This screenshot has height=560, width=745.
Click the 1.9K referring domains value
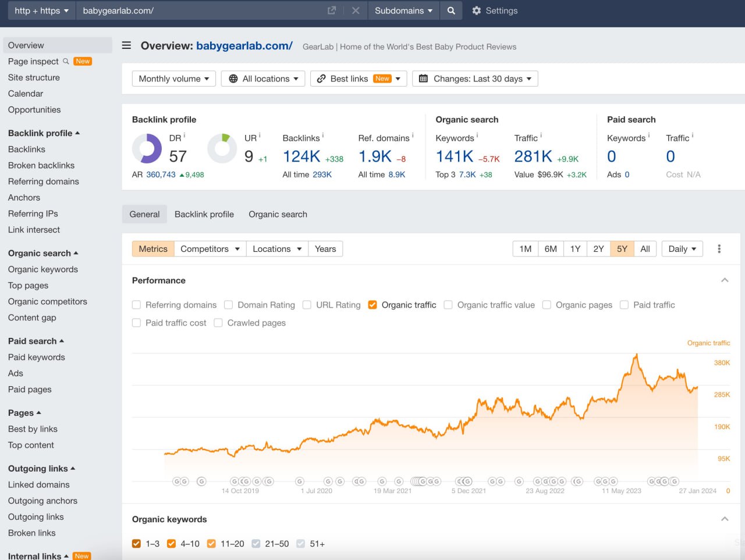tap(375, 156)
